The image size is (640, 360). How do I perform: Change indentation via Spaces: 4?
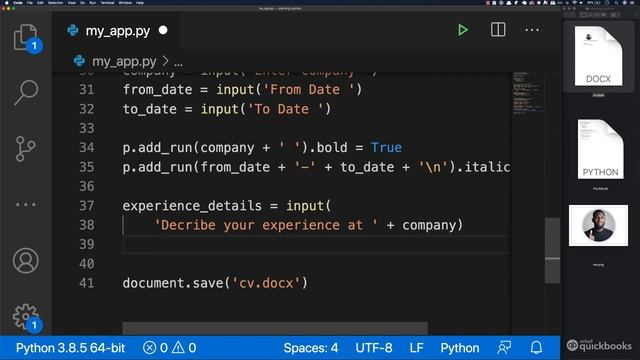tap(311, 348)
